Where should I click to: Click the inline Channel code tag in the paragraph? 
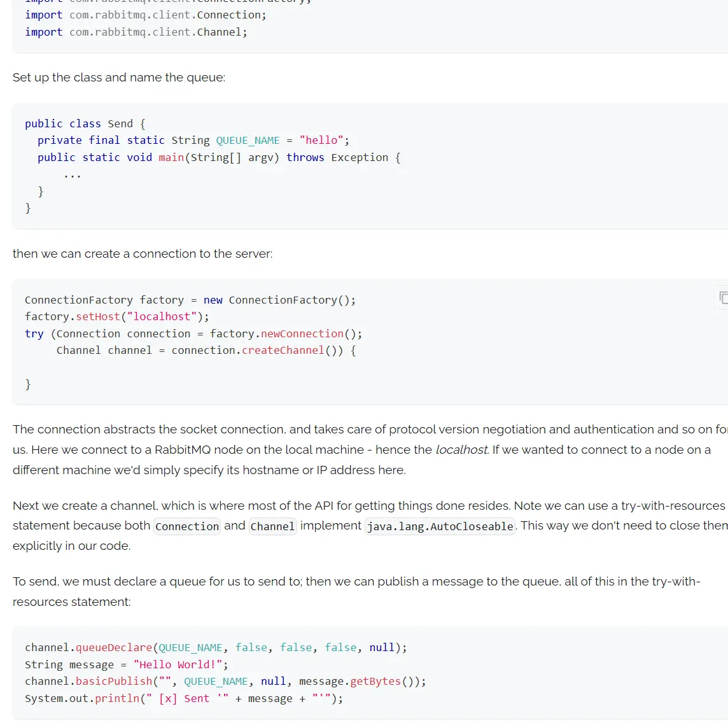(272, 526)
